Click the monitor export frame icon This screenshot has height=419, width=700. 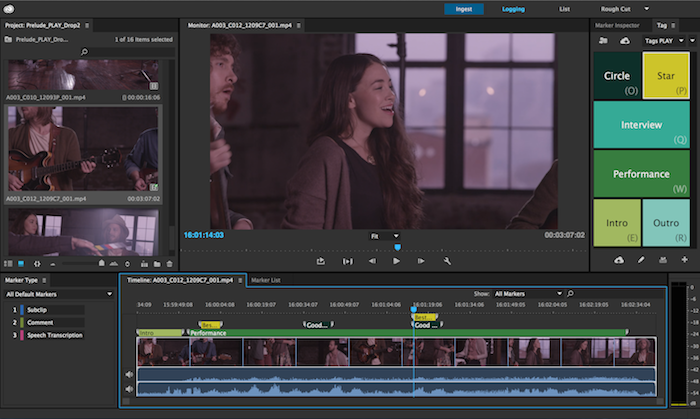point(321,261)
